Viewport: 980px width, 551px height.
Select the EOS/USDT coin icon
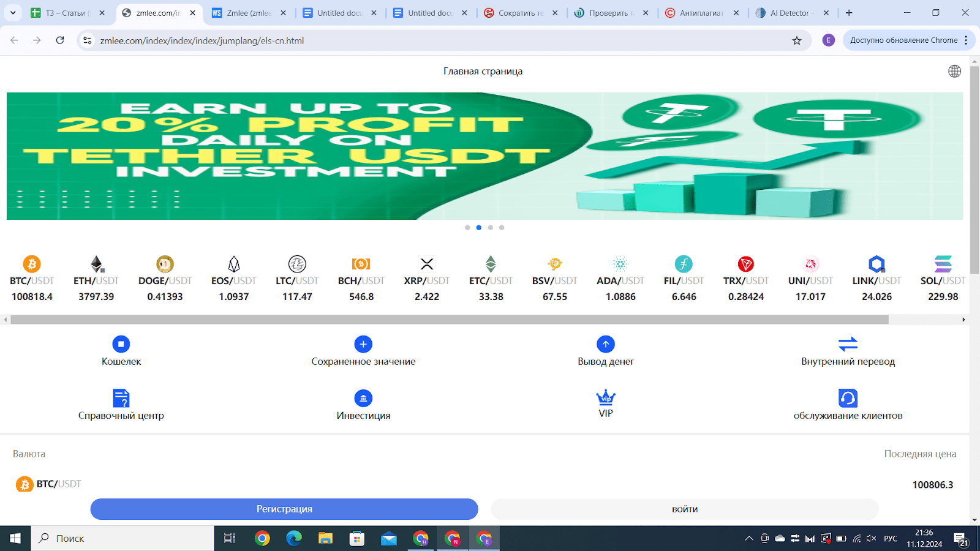234,264
